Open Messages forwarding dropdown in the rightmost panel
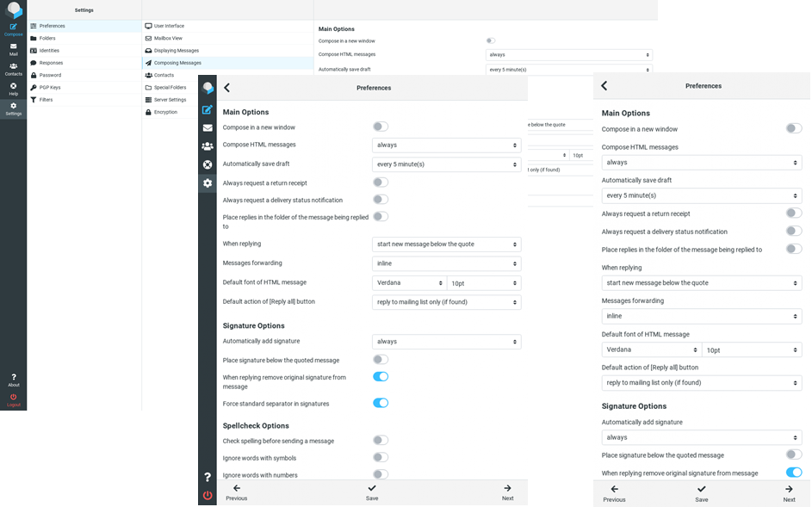This screenshot has width=812, height=507. pos(701,316)
